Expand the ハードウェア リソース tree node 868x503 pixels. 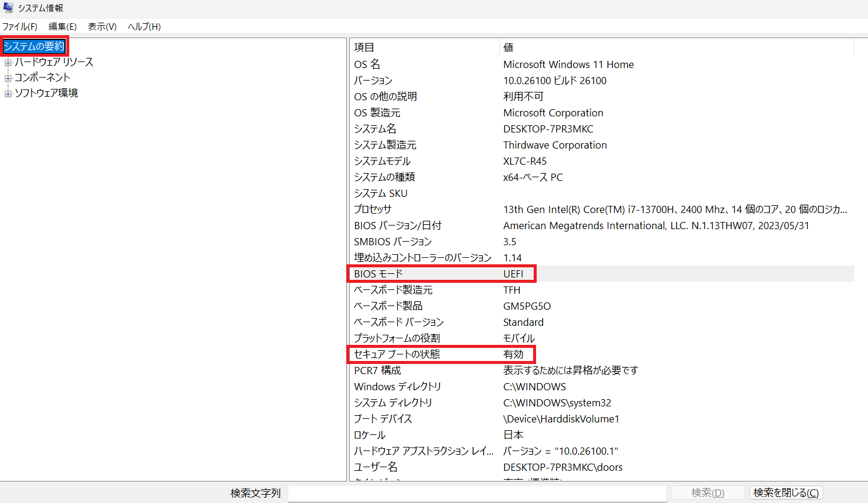(8, 63)
